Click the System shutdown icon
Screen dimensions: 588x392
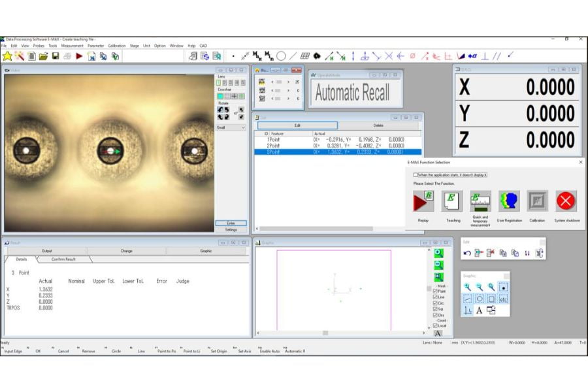pos(566,201)
